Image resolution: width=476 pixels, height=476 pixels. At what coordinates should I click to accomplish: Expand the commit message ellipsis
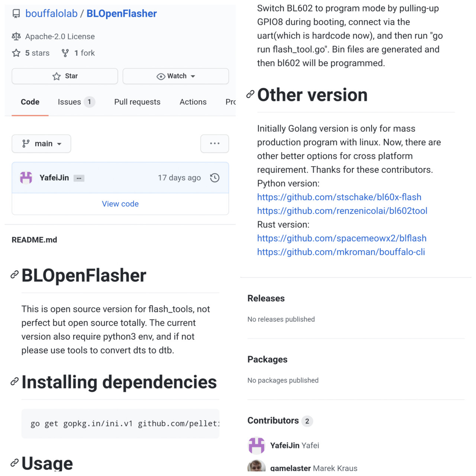(79, 178)
